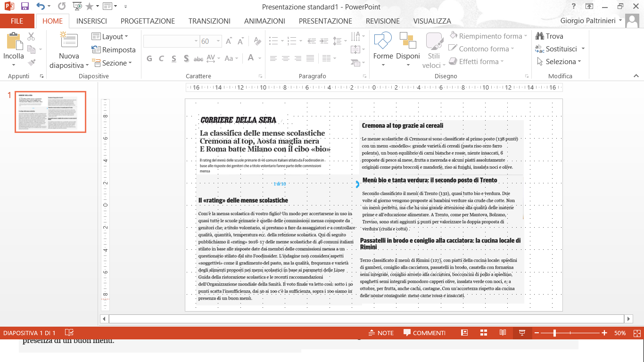Viewport: 644px width, 362px height.
Task: Open the Seleziona dropdown
Action: tap(559, 61)
